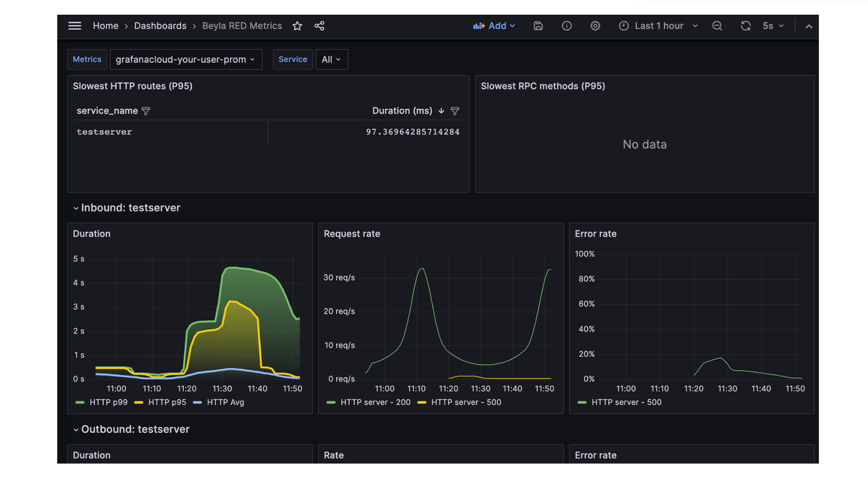
Task: Sort by the Duration (ms) column header
Action: click(402, 111)
